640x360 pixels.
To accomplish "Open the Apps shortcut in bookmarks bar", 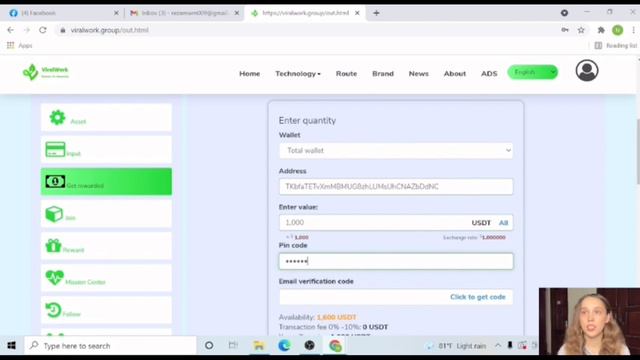I will point(19,45).
